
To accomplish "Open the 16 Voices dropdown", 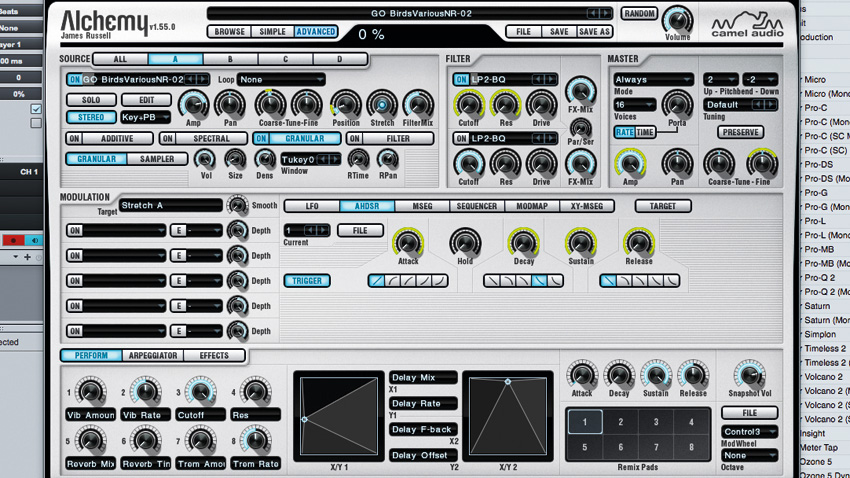I will pyautogui.click(x=634, y=105).
